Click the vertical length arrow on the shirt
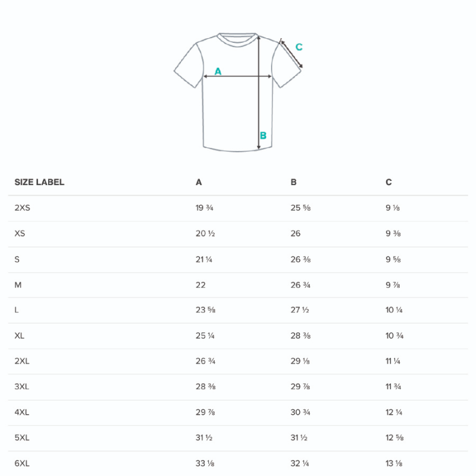This screenshot has height=476, width=476. coord(259,92)
